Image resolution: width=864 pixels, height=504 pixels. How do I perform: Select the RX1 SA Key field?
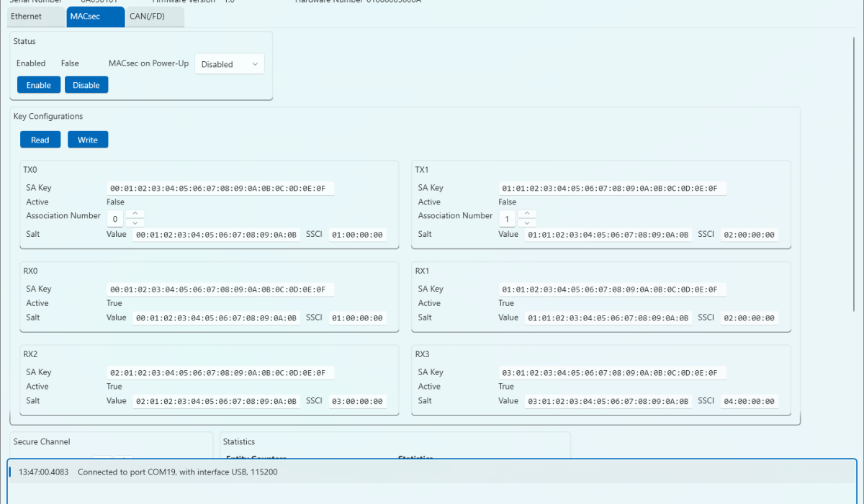612,289
